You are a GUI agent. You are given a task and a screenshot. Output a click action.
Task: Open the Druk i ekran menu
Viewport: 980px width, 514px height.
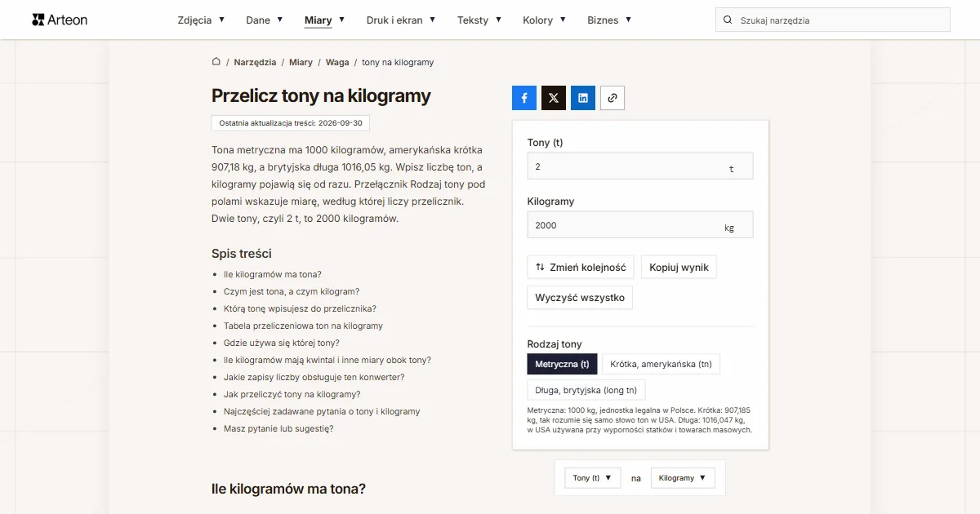[401, 20]
